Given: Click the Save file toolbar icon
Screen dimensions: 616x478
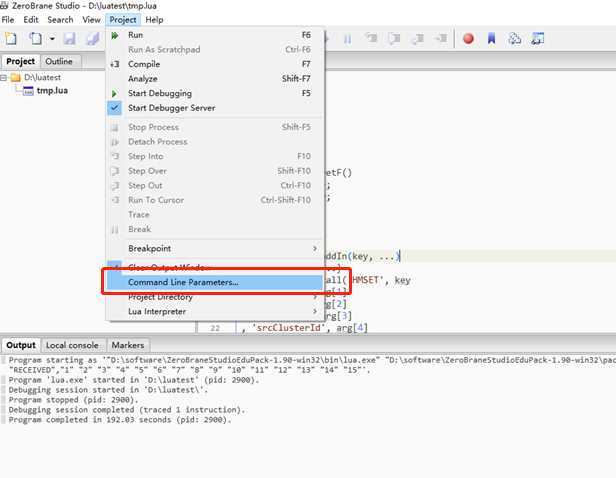Looking at the screenshot, I should (70, 38).
